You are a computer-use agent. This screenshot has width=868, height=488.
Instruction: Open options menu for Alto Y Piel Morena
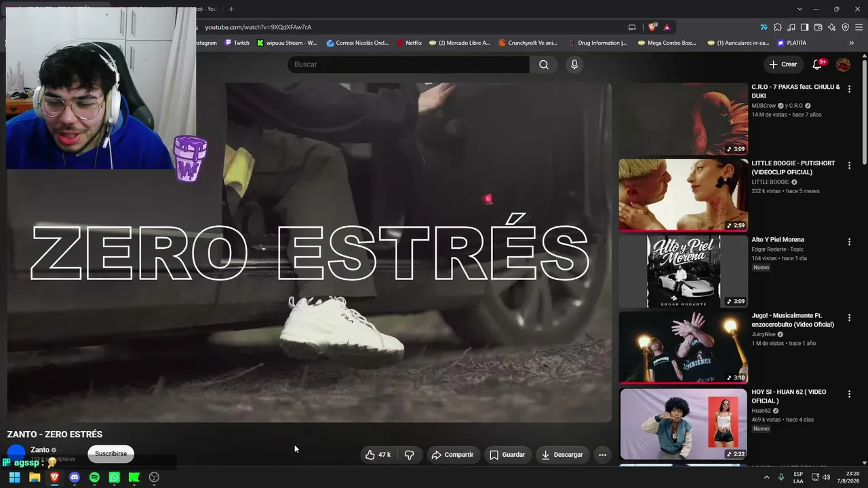coord(849,242)
